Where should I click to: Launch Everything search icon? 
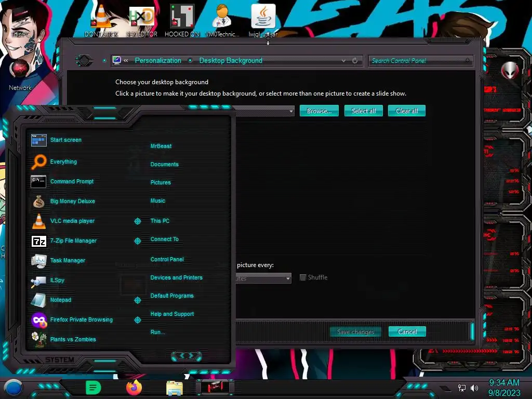coord(38,162)
